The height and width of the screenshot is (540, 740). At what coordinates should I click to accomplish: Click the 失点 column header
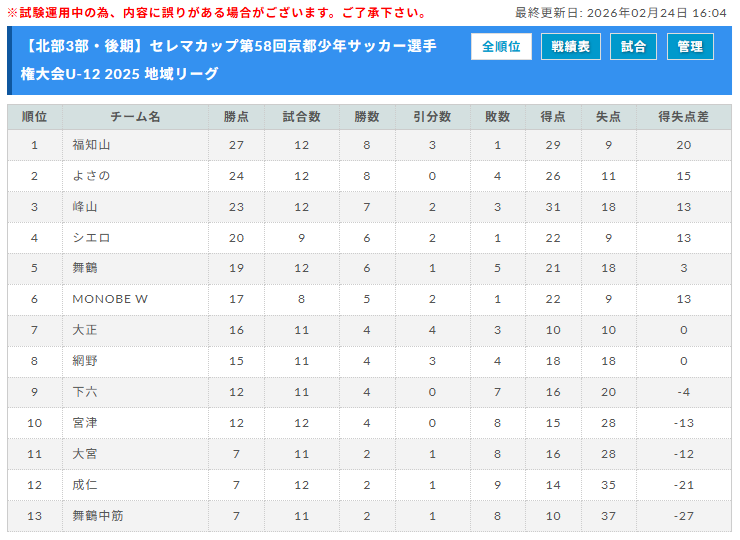(608, 117)
